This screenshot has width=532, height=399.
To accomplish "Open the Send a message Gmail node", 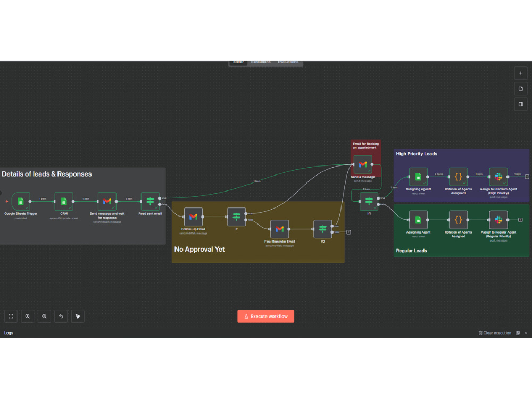I will tap(363, 164).
